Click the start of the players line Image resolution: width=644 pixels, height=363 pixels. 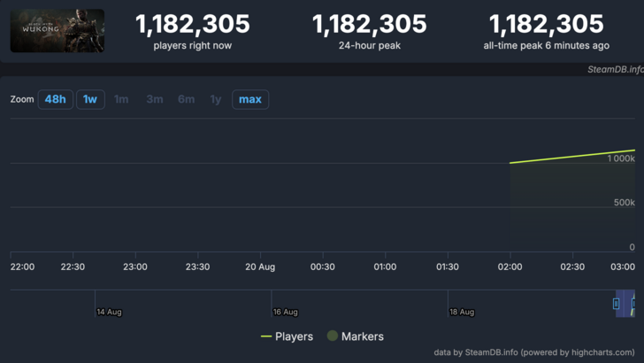[510, 163]
